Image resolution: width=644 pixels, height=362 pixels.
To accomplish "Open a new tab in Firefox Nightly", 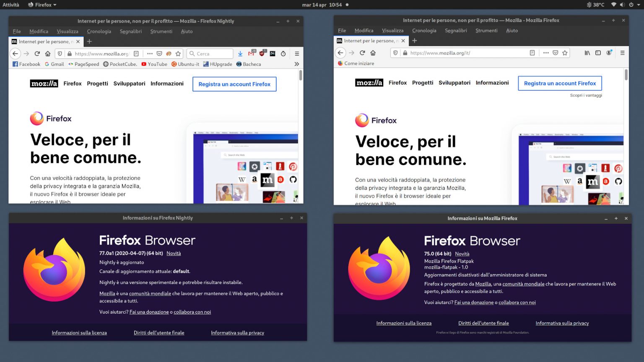I will [x=89, y=41].
